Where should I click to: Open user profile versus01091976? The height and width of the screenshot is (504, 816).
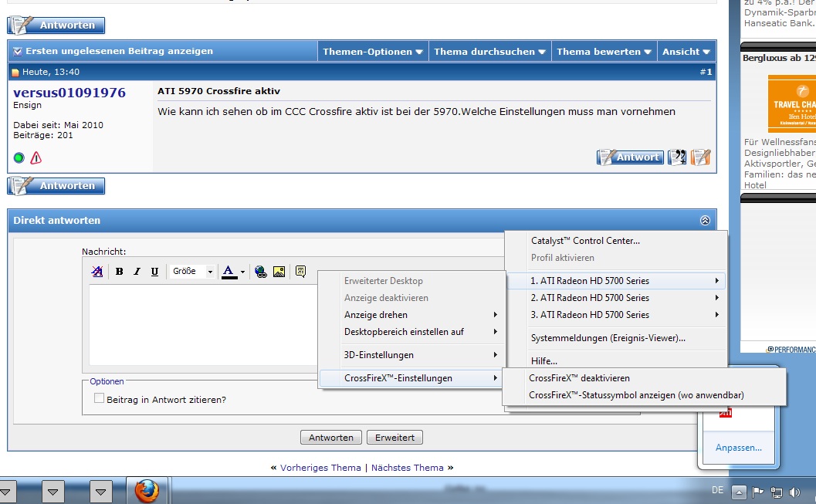pyautogui.click(x=69, y=93)
